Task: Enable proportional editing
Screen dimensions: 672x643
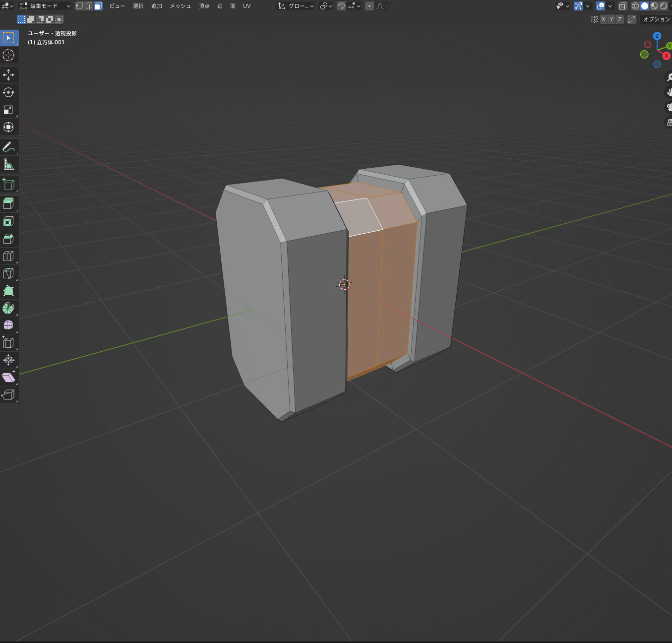Action: click(x=369, y=6)
